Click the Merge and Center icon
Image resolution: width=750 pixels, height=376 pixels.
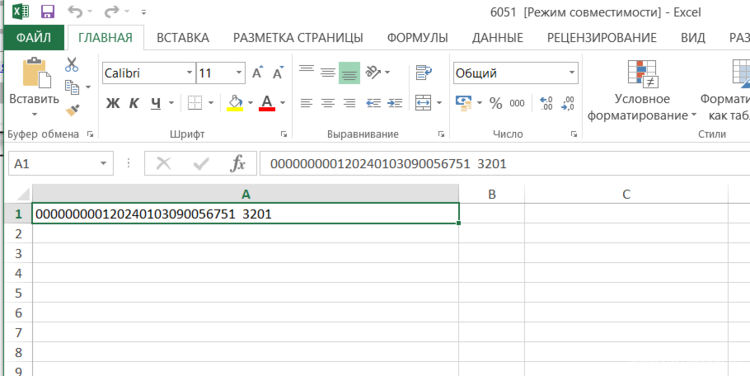pos(423,103)
